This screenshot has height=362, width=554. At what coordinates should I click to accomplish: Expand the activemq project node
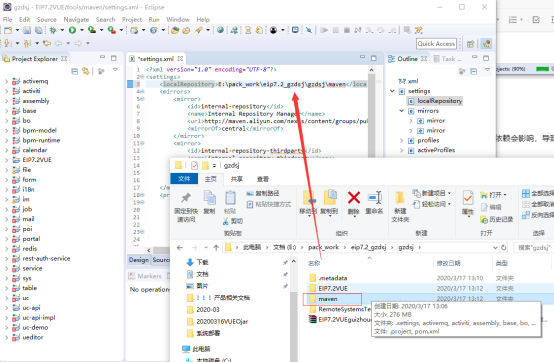(6, 81)
